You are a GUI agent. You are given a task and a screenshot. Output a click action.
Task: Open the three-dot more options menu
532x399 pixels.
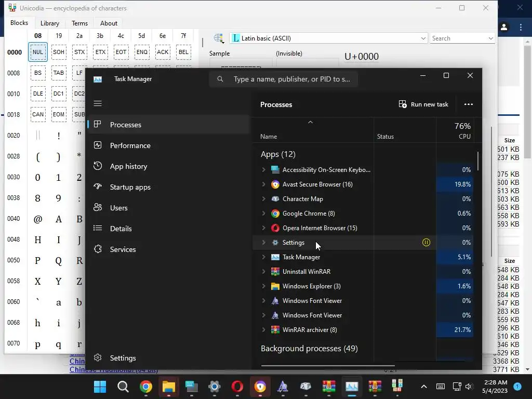469,104
